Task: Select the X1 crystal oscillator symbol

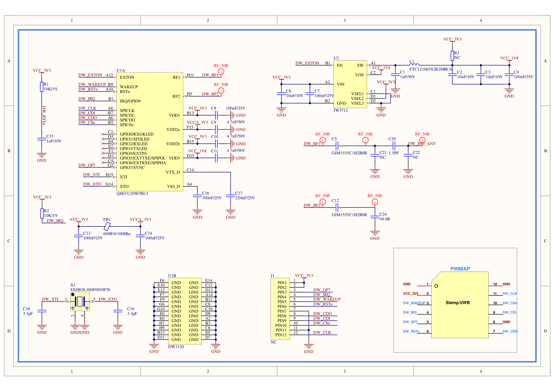Action: coord(80,301)
